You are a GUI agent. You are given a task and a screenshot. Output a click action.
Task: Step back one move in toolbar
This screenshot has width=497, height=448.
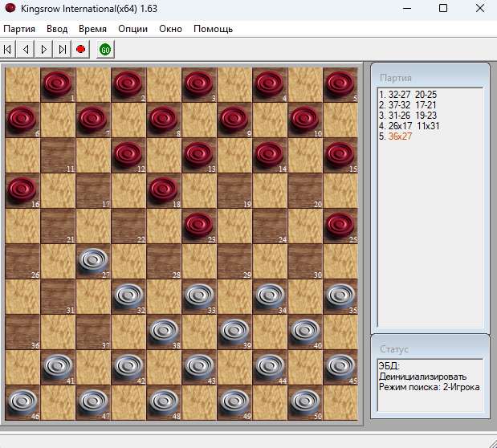pyautogui.click(x=26, y=50)
